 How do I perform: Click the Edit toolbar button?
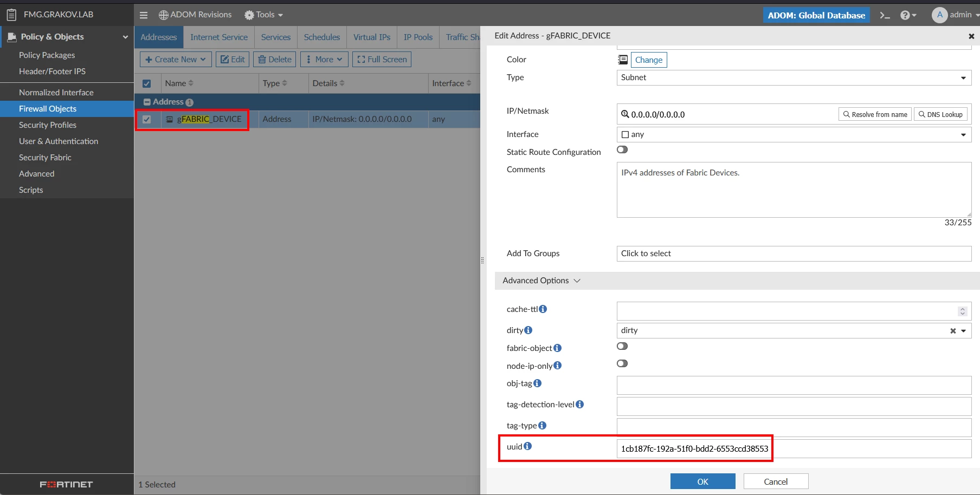tap(233, 60)
